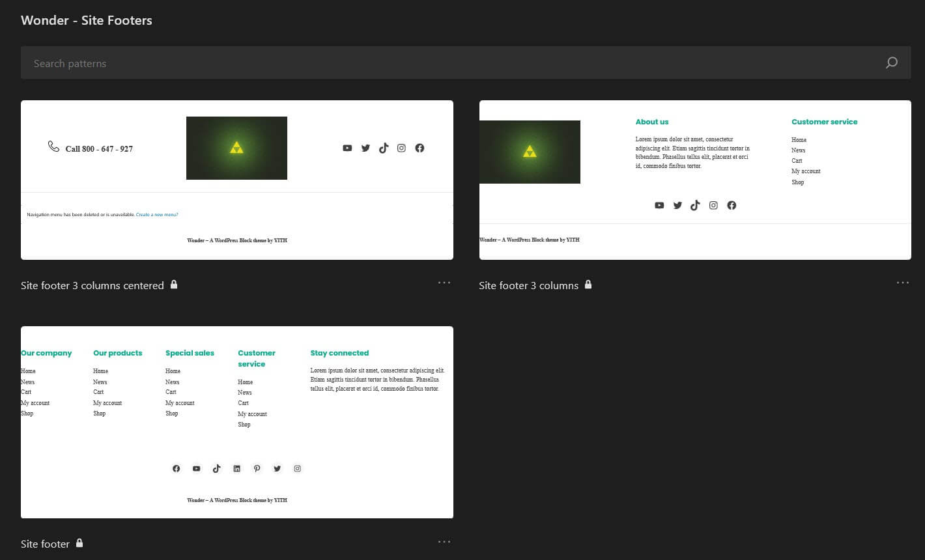Click the LinkedIn icon in Site footer pattern

(237, 468)
